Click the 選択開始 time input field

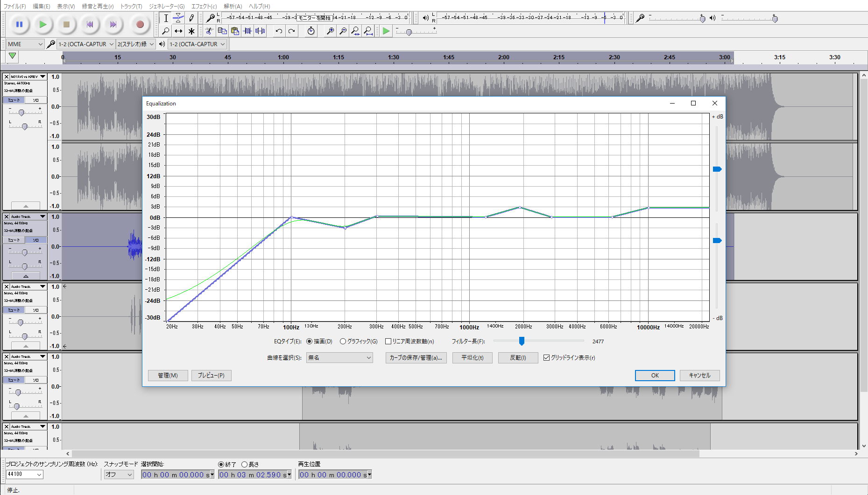point(177,475)
